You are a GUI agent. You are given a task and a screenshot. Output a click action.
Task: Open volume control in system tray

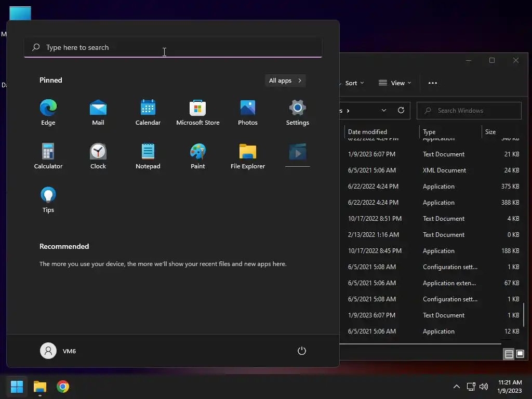484,387
